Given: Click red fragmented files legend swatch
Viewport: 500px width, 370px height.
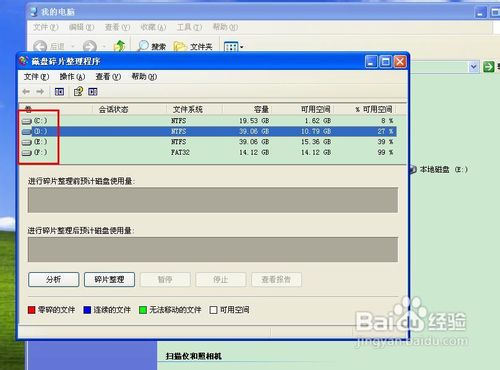Looking at the screenshot, I should pos(32,310).
